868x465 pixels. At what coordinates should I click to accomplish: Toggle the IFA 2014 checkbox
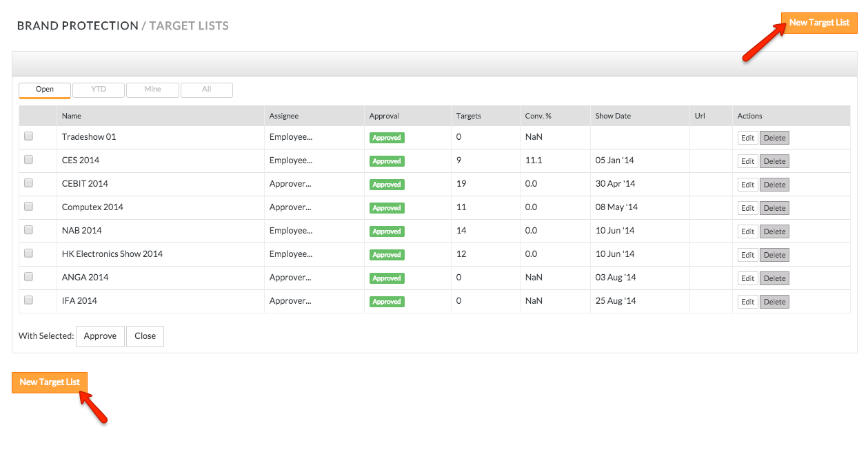(29, 300)
